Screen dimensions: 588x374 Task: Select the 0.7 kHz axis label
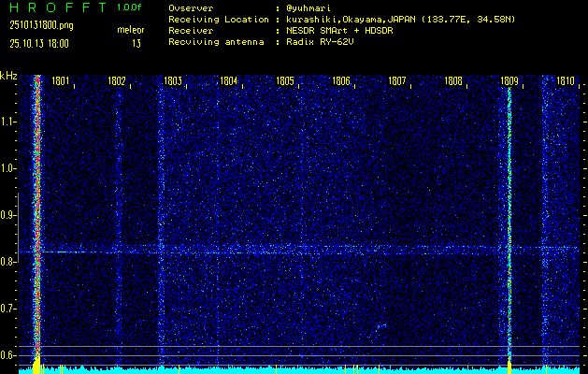(8, 309)
